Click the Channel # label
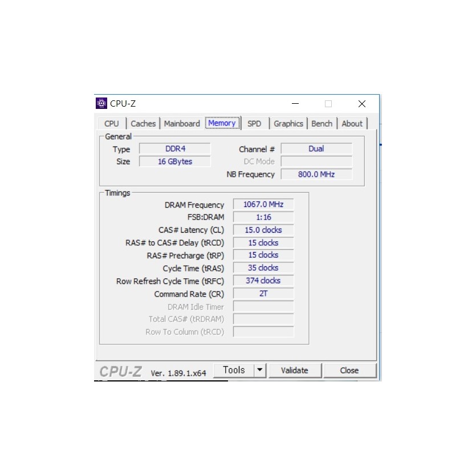 257,149
